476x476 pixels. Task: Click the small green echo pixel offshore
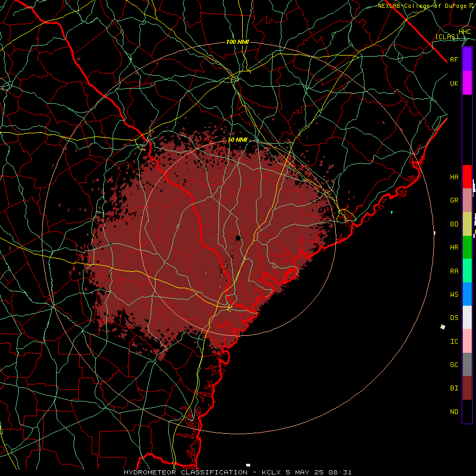point(391,212)
